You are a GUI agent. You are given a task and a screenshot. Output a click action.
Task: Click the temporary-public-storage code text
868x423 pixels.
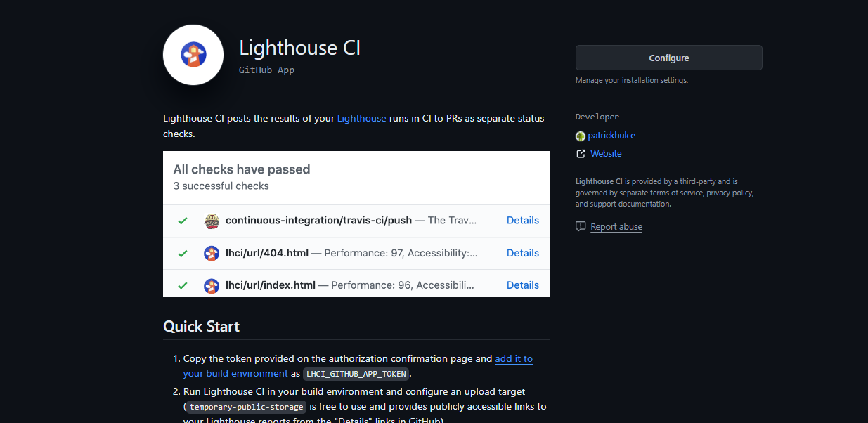point(246,407)
